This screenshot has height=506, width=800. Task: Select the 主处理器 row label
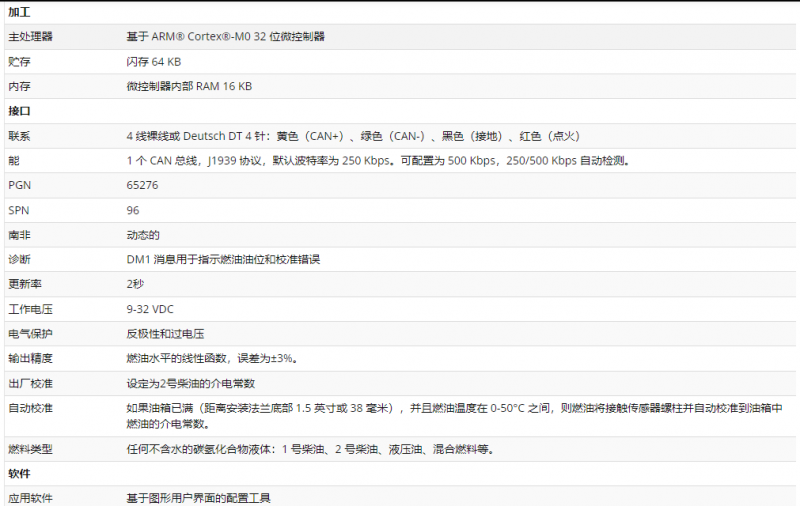(30, 37)
